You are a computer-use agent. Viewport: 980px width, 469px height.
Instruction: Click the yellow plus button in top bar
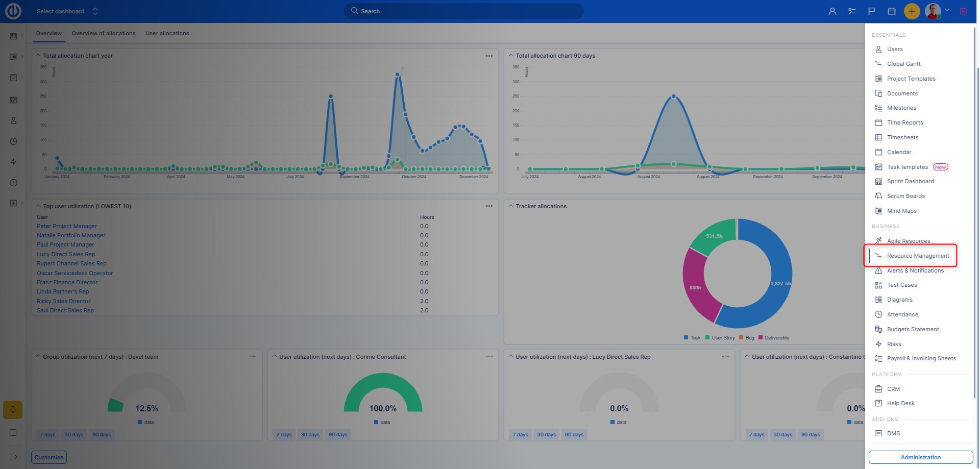pos(912,11)
